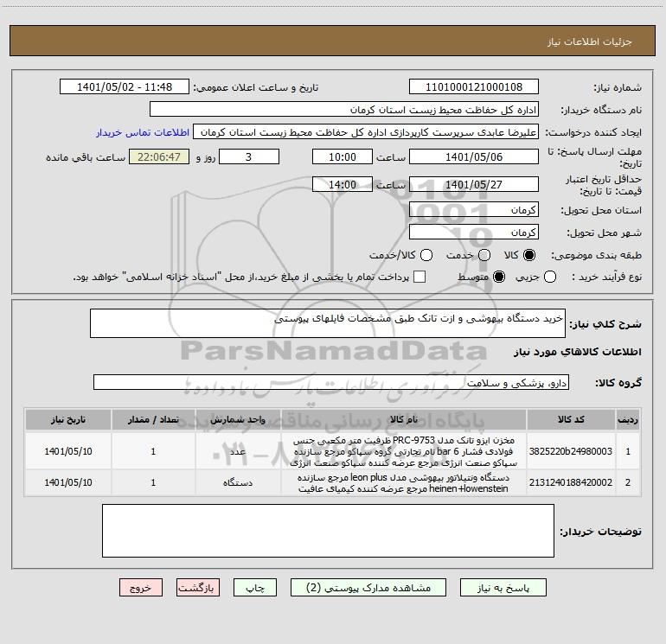This screenshot has height=644, width=666.
Task: Click the delivery city field کرمان
Action: tap(474, 233)
